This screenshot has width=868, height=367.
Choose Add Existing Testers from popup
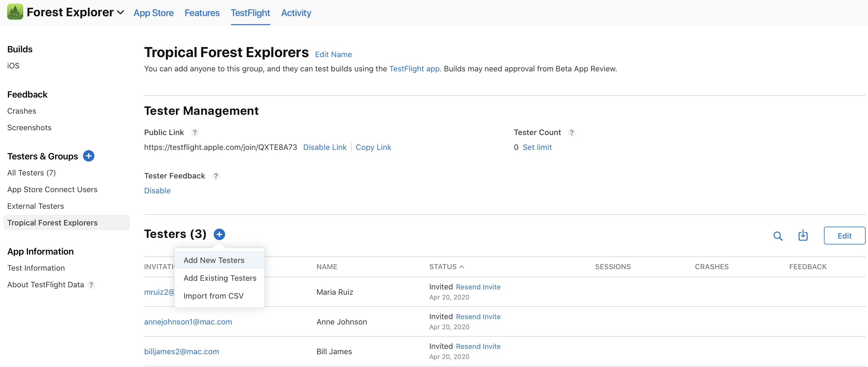click(x=220, y=278)
